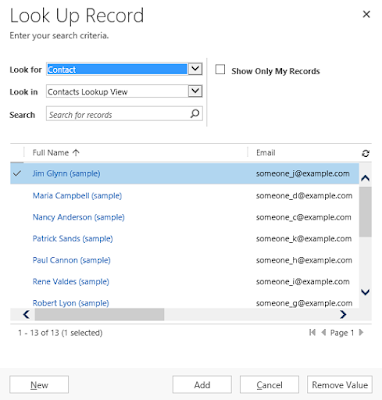Image resolution: width=382 pixels, height=400 pixels.
Task: Click the Page 1 indicator
Action: [342, 333]
